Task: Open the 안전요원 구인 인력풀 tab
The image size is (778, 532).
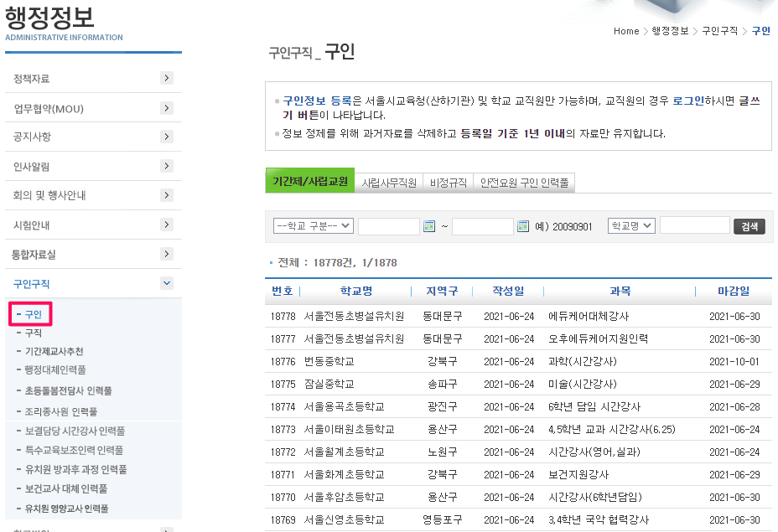Action: tap(524, 181)
